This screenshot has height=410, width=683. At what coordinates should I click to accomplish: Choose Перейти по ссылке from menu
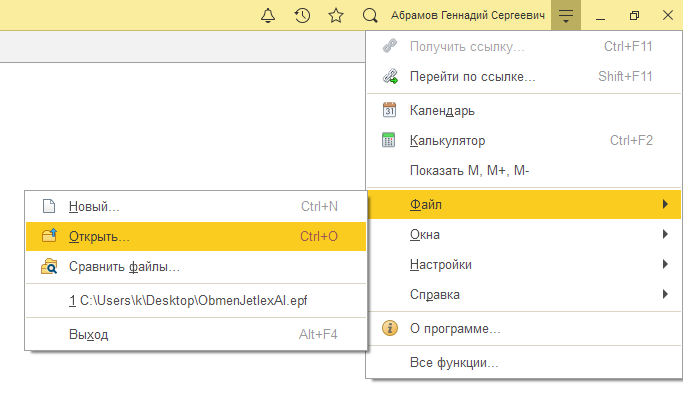click(524, 76)
